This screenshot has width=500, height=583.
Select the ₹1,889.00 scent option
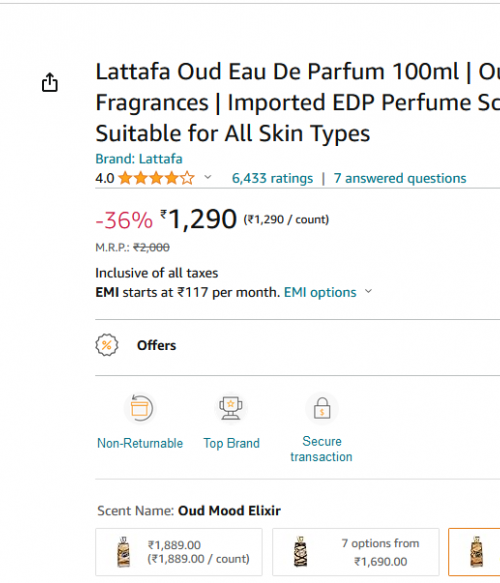179,552
